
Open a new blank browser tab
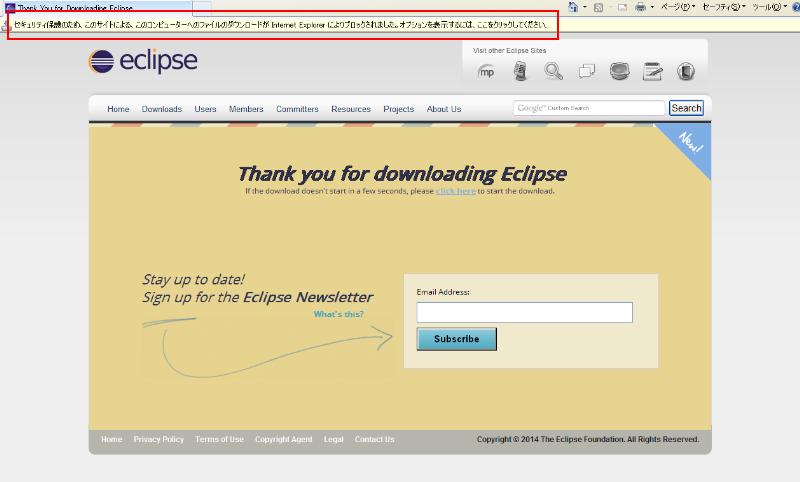pos(202,7)
